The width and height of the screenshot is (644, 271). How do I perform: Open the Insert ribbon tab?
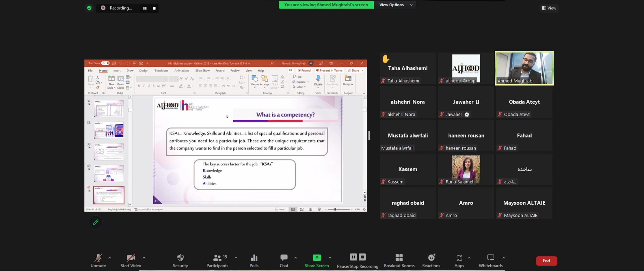click(x=117, y=71)
